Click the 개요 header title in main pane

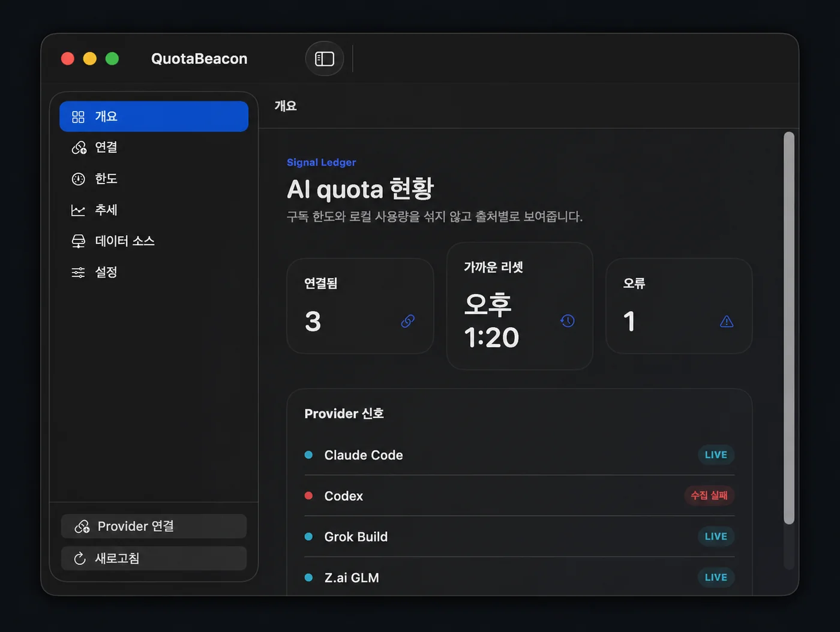286,106
